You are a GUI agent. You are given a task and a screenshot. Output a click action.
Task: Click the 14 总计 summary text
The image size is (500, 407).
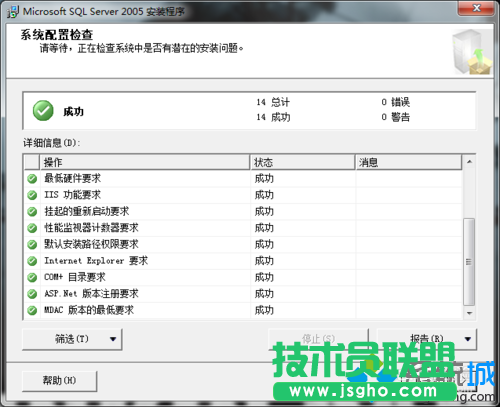(x=273, y=102)
